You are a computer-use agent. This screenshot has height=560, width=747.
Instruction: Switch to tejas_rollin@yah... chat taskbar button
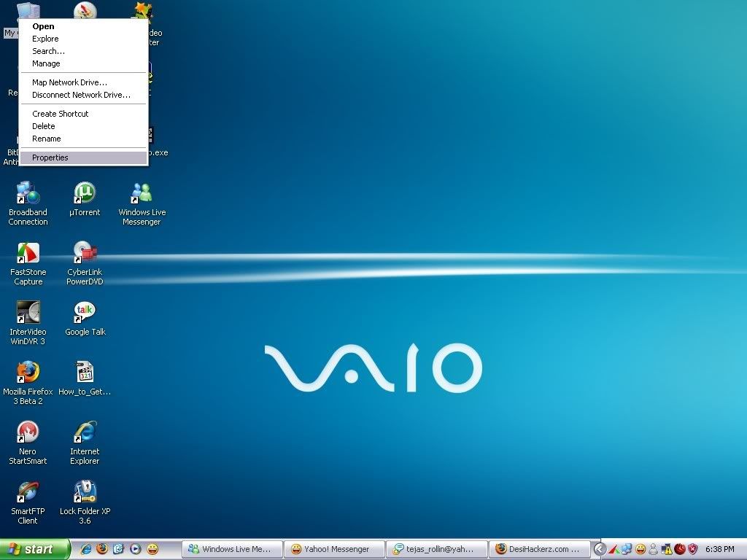(x=436, y=549)
